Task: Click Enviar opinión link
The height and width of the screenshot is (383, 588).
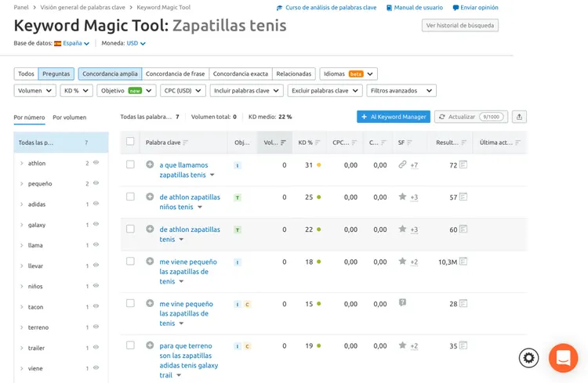Action: point(476,8)
